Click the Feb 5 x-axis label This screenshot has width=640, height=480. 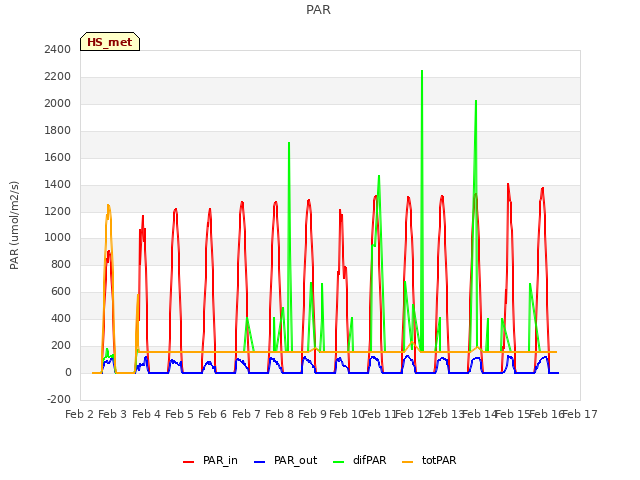(180, 414)
